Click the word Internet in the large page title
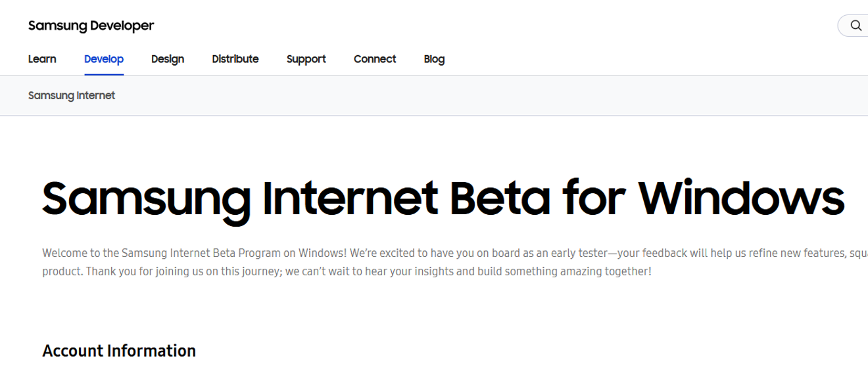Image resolution: width=868 pixels, height=366 pixels. click(350, 198)
